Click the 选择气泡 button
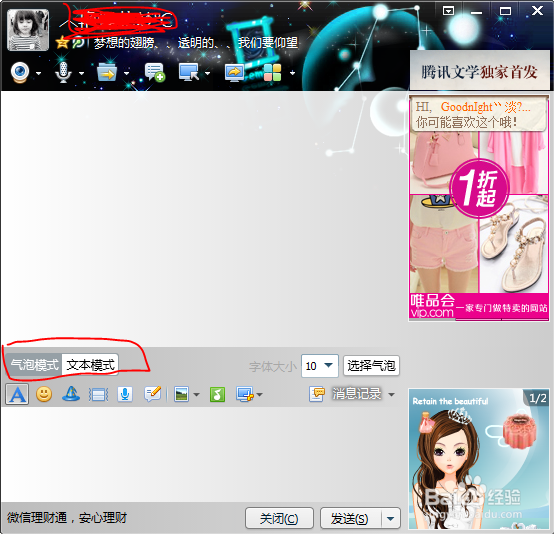The image size is (554, 534). pyautogui.click(x=371, y=366)
